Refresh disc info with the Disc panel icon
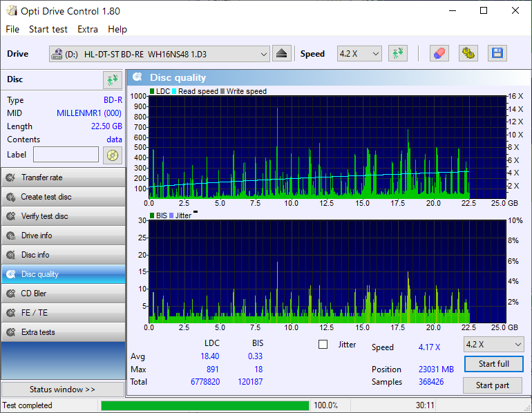This screenshot has width=532, height=413. [113, 79]
